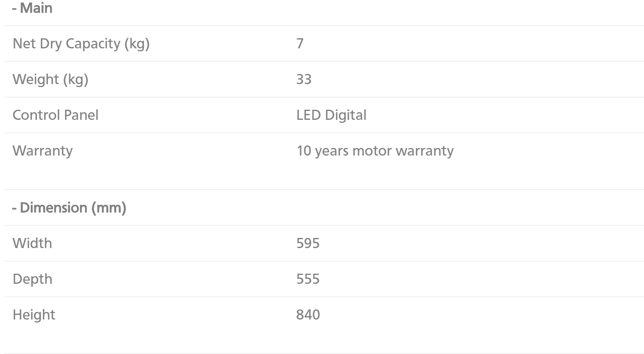Click the height value 840

point(308,314)
